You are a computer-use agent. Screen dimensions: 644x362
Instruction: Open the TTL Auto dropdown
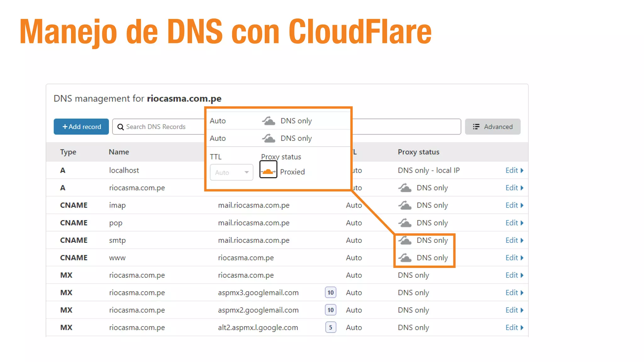point(231,172)
